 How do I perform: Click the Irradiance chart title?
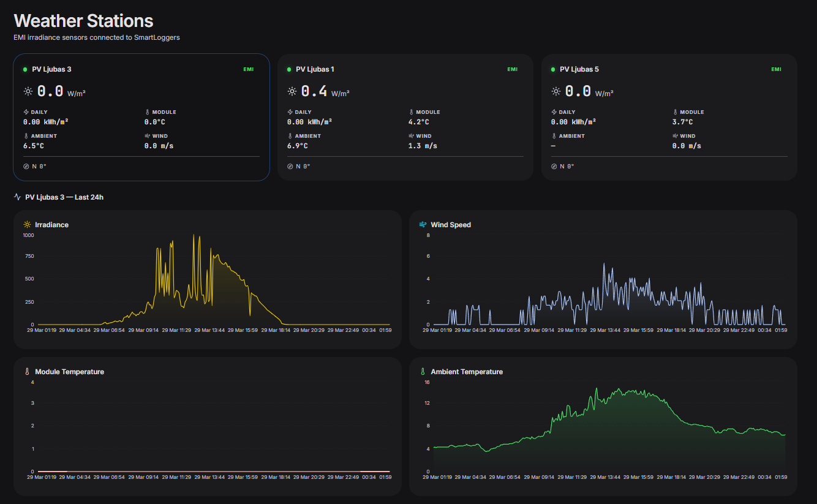[51, 225]
